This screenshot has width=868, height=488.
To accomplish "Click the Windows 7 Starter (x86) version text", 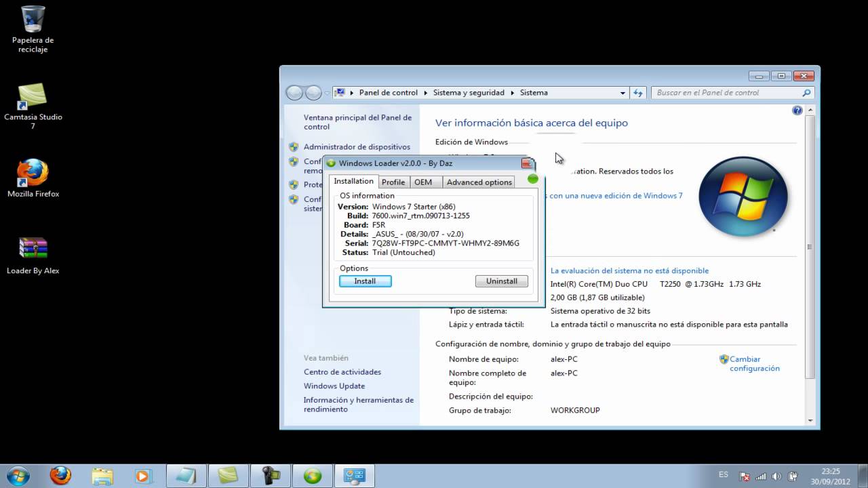I will [x=414, y=206].
